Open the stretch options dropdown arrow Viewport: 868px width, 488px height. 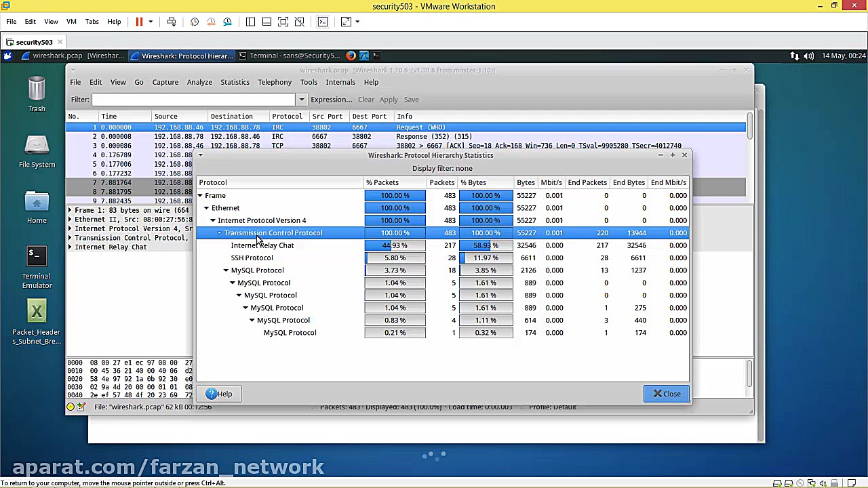357,22
